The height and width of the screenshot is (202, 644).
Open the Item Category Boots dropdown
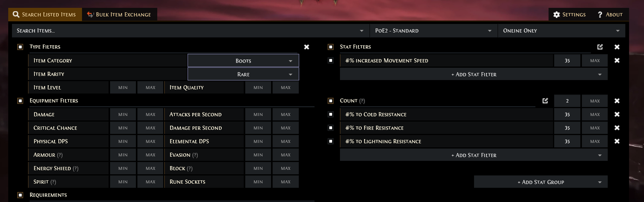pos(243,61)
